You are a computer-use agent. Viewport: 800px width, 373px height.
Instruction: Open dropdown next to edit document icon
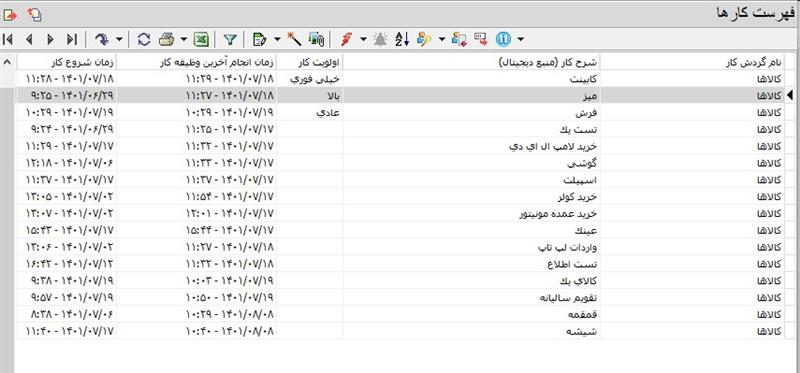pos(277,39)
